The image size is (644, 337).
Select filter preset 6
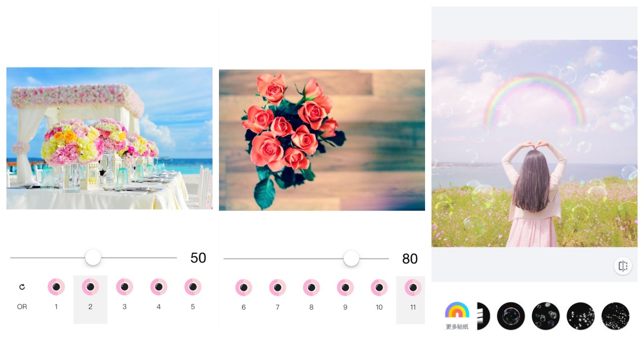point(244,294)
